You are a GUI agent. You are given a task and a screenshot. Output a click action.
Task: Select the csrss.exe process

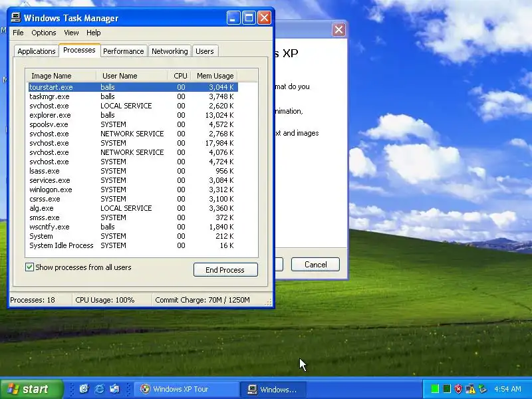point(133,199)
